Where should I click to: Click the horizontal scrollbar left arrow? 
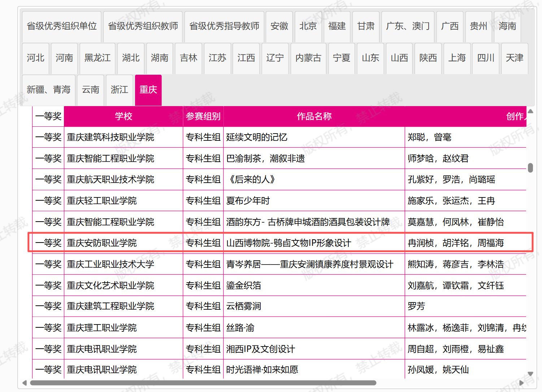point(25,383)
